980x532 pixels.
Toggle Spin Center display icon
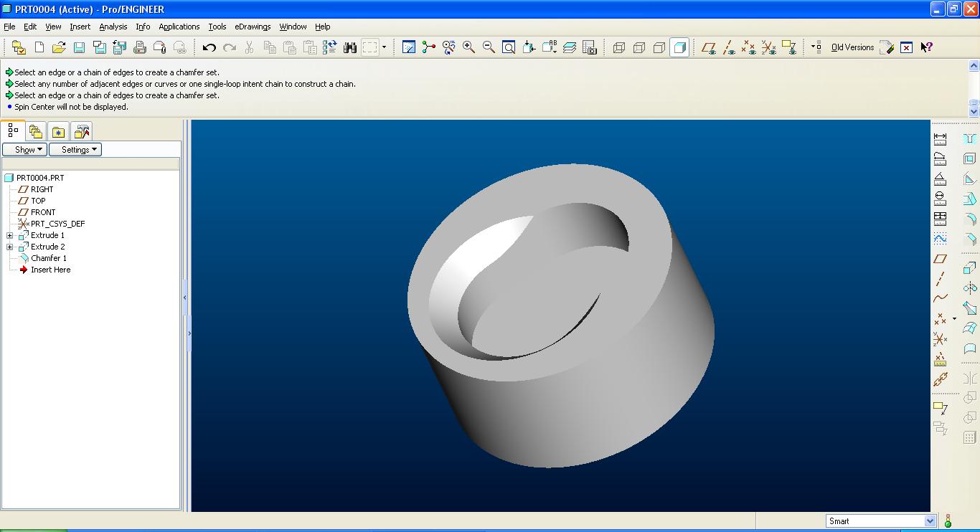(x=428, y=47)
